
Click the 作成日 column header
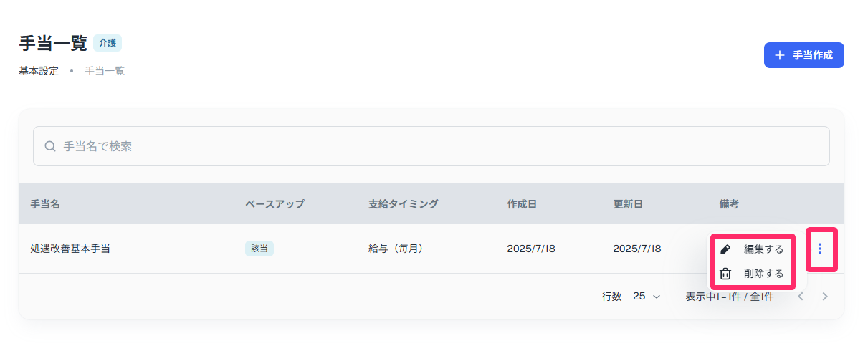[x=522, y=204]
